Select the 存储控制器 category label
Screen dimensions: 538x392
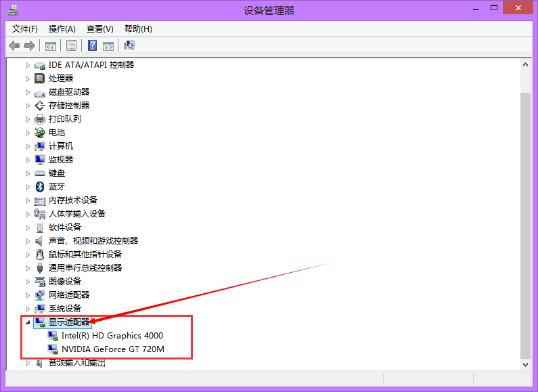(x=69, y=106)
